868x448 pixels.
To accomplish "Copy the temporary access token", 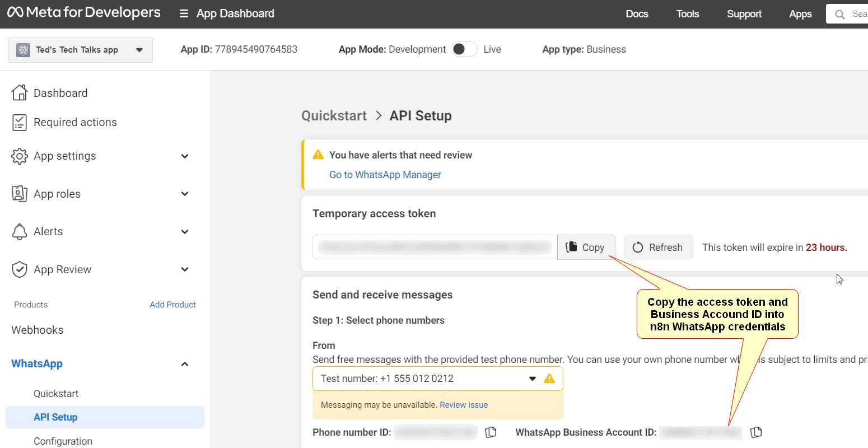I will (x=586, y=247).
